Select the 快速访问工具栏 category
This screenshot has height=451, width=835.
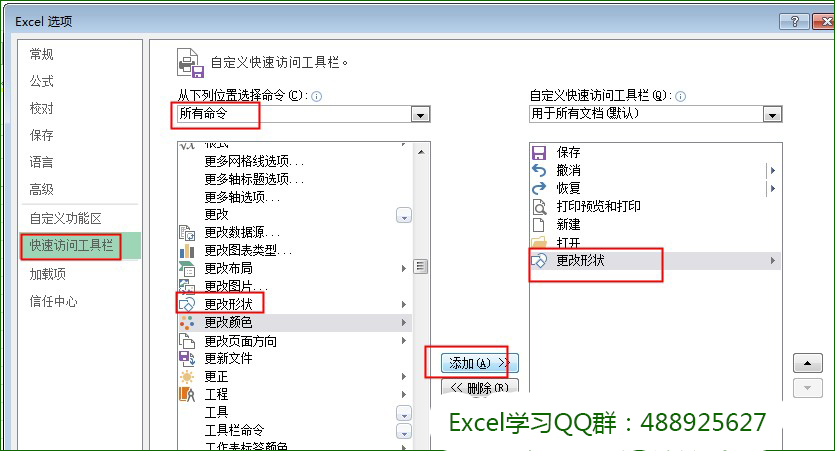pos(80,245)
